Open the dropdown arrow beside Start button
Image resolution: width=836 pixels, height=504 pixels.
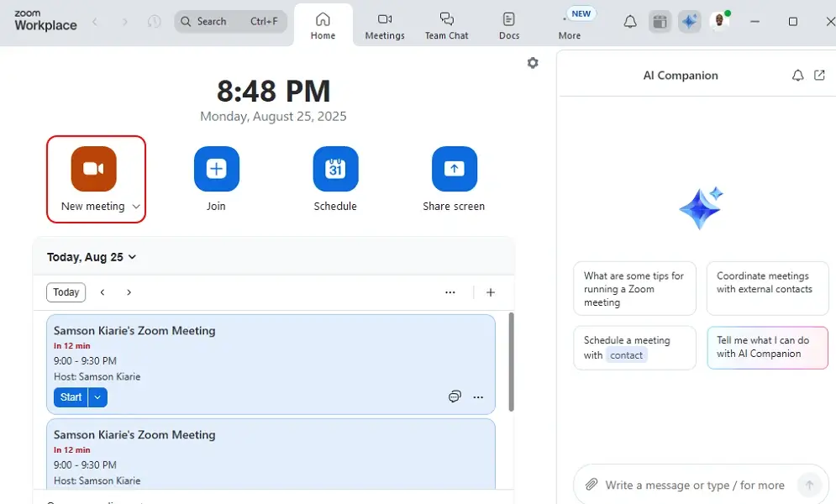[x=97, y=397]
